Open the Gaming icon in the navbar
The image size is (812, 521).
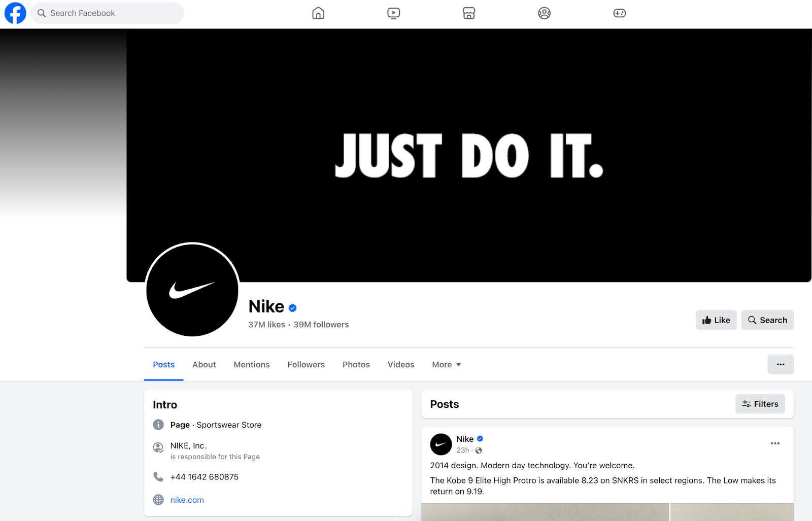619,13
